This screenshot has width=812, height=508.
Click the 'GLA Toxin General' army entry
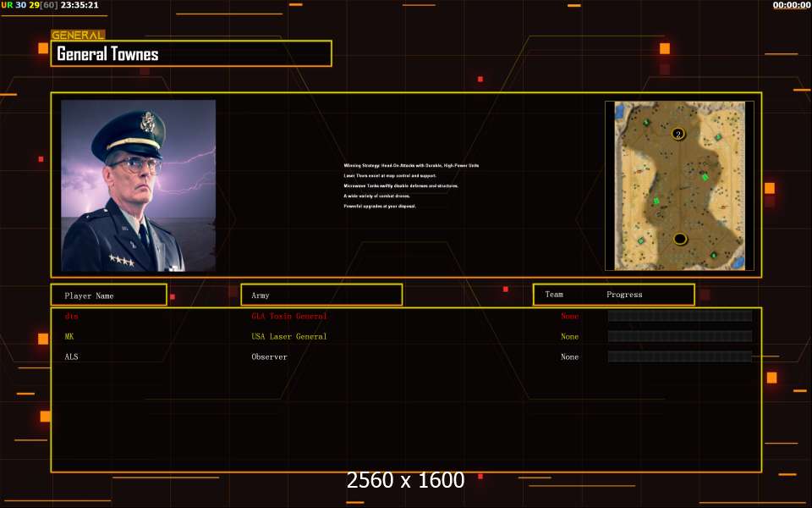coord(289,316)
